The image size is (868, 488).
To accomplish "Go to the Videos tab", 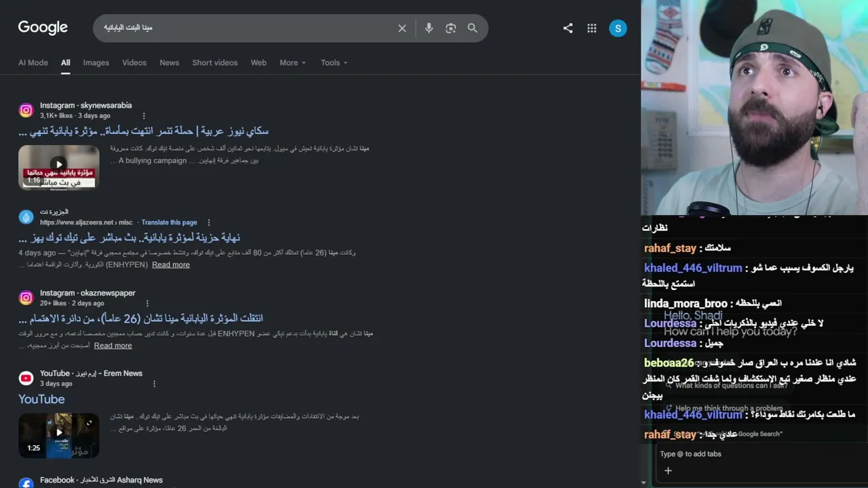I will pyautogui.click(x=134, y=62).
